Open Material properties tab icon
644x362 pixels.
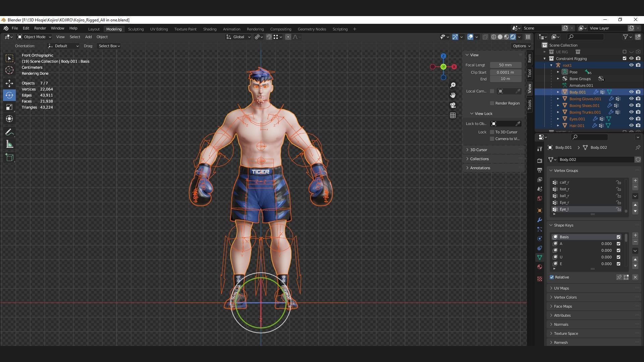539,267
